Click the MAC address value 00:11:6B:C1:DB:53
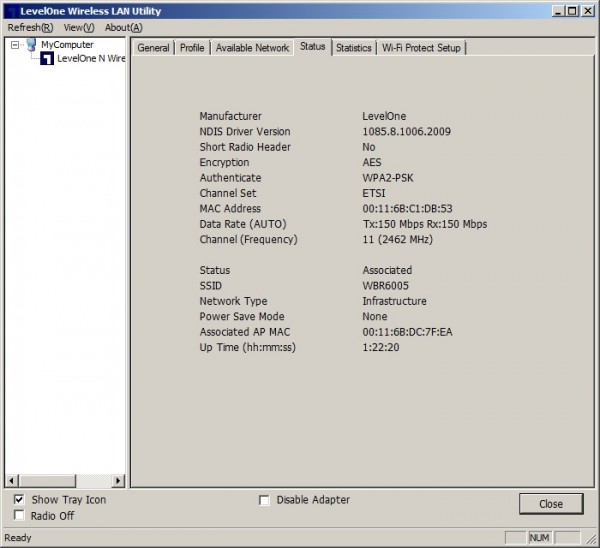The height and width of the screenshot is (548, 600). (408, 209)
